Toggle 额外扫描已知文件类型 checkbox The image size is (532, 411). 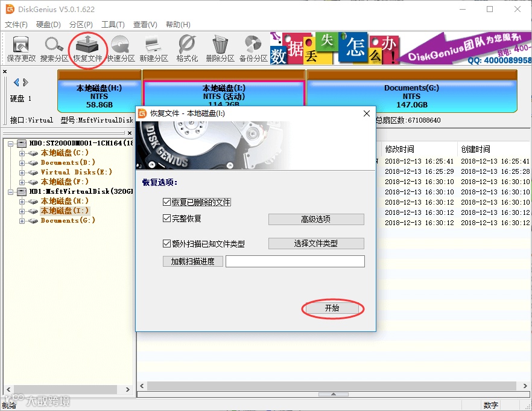[x=166, y=244]
